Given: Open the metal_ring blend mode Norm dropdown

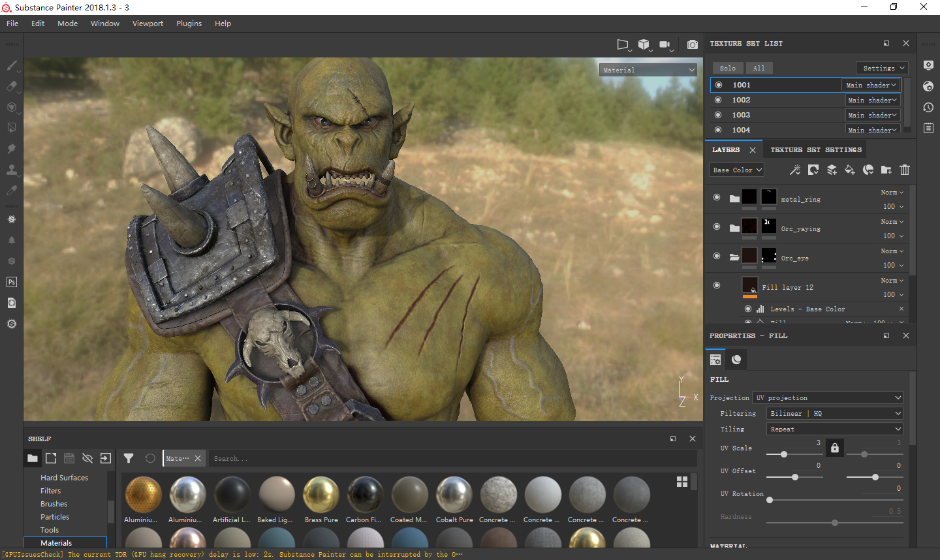Looking at the screenshot, I should (892, 193).
